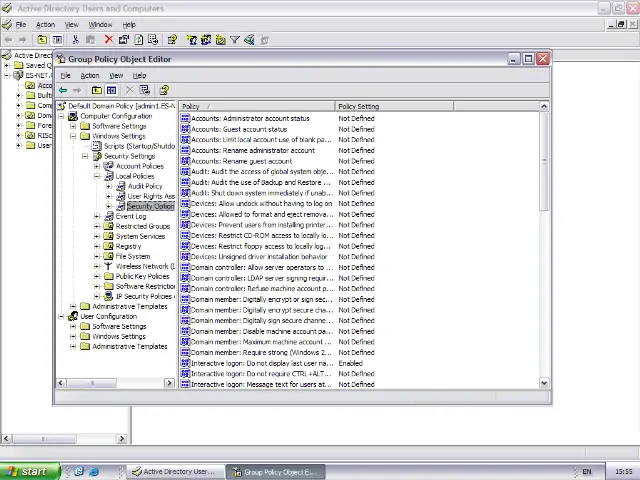Image resolution: width=640 pixels, height=480 pixels.
Task: Click the Find objects icon in Active Directory toolbar
Action: click(249, 40)
